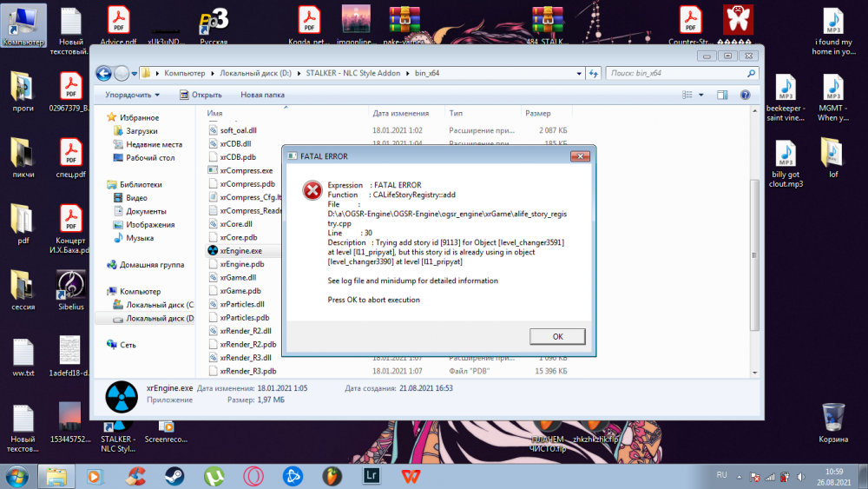Click the volume tray icon
This screenshot has width=868, height=489.
[x=800, y=476]
